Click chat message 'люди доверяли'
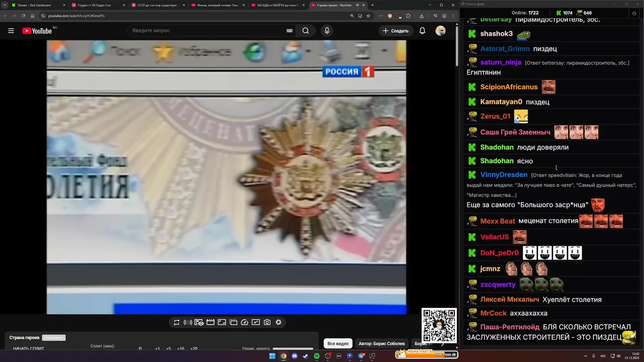The height and width of the screenshot is (362, 644). click(x=543, y=147)
